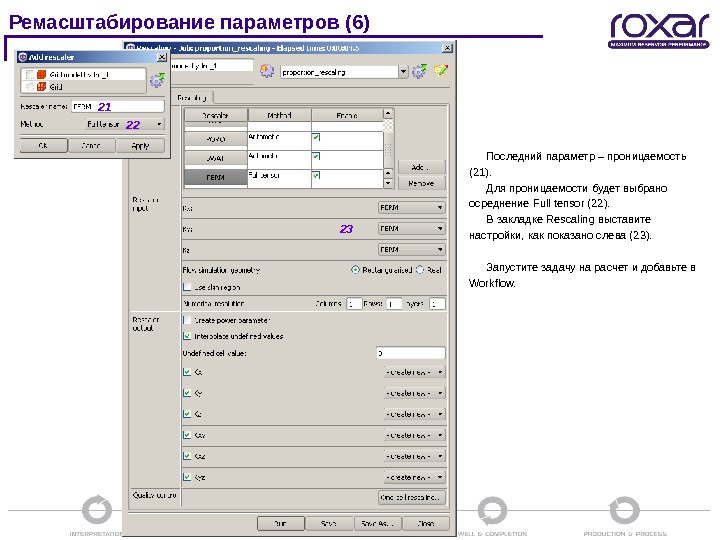Viewport: 720px width, 540px height.
Task: Click the Remove button beside rescaler table
Action: tap(421, 183)
